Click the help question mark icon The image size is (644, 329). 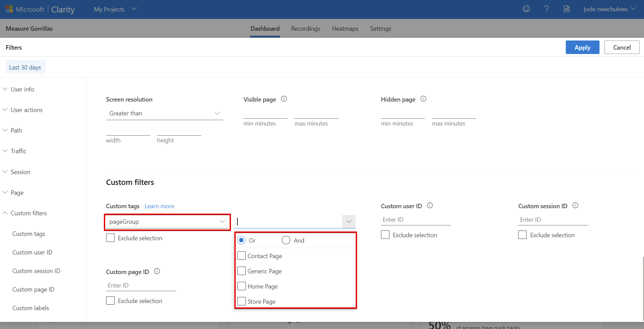pos(547,9)
